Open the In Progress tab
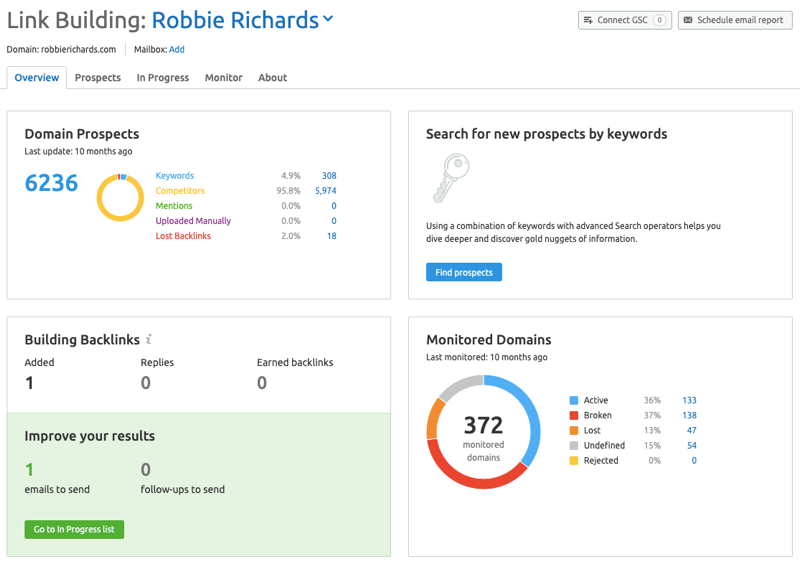 (162, 78)
